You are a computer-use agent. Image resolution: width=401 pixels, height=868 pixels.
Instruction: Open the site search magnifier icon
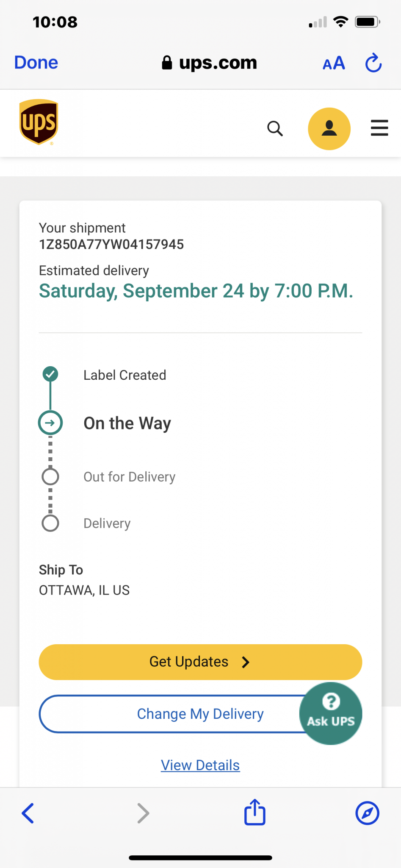[x=275, y=128]
